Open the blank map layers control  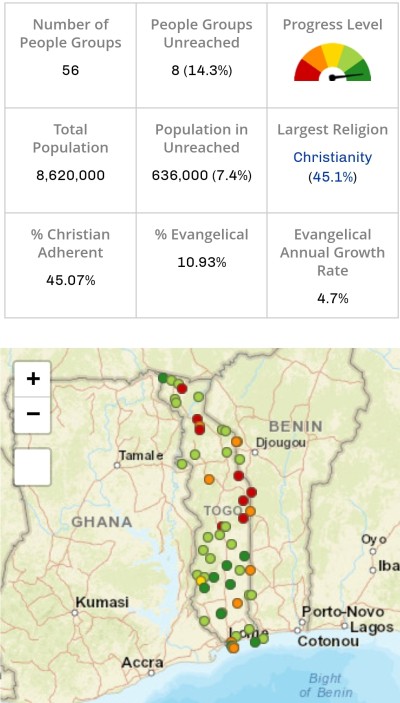32,467
